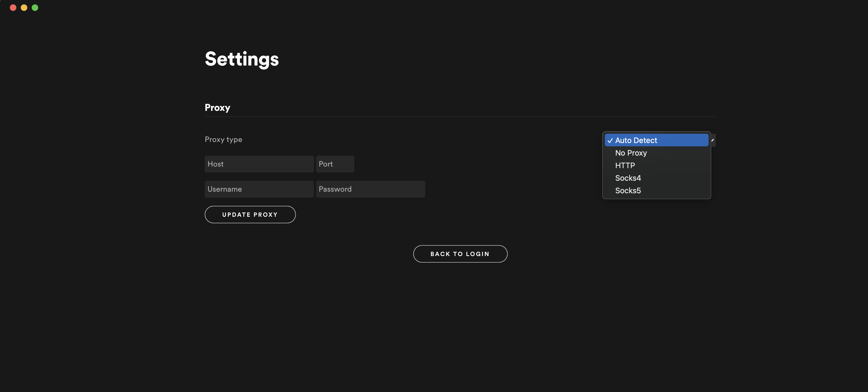Focus the Password input field
868x392 pixels.
click(370, 189)
